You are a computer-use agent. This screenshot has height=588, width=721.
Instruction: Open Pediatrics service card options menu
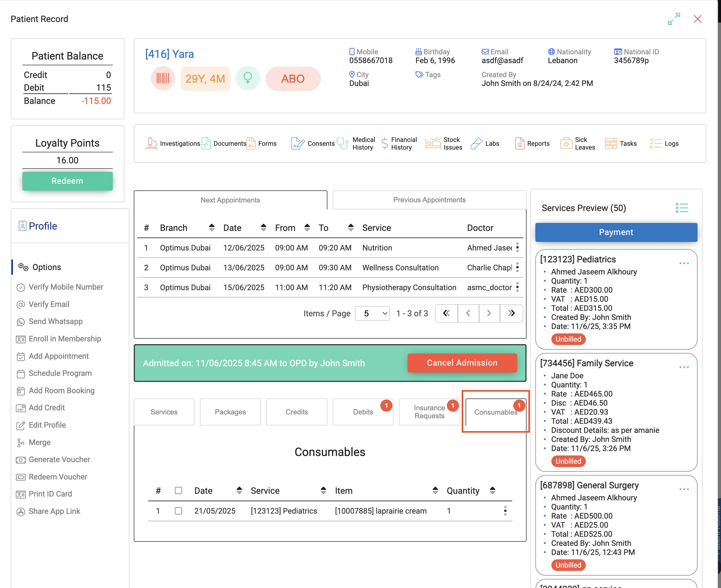(684, 263)
